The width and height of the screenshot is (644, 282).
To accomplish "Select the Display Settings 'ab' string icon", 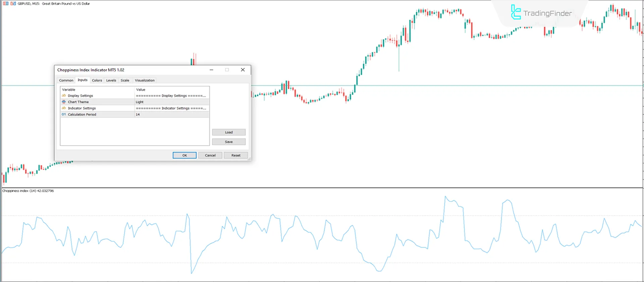I will tap(64, 96).
